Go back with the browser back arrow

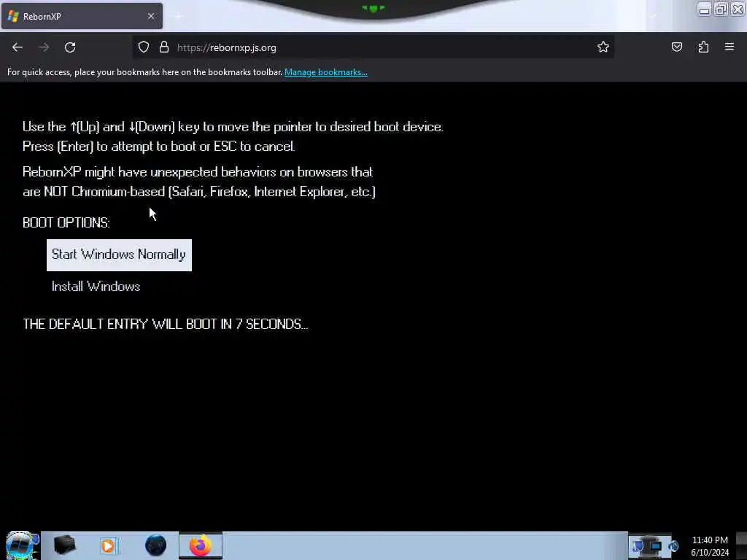click(18, 47)
